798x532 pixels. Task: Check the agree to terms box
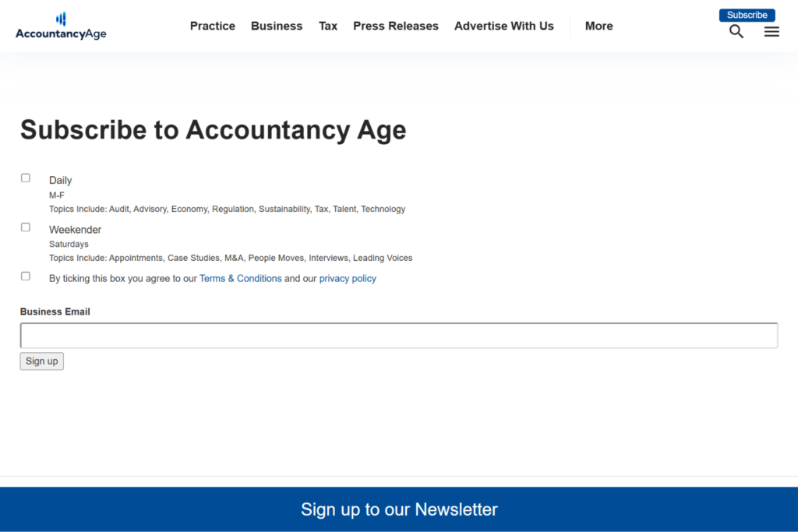click(x=26, y=277)
